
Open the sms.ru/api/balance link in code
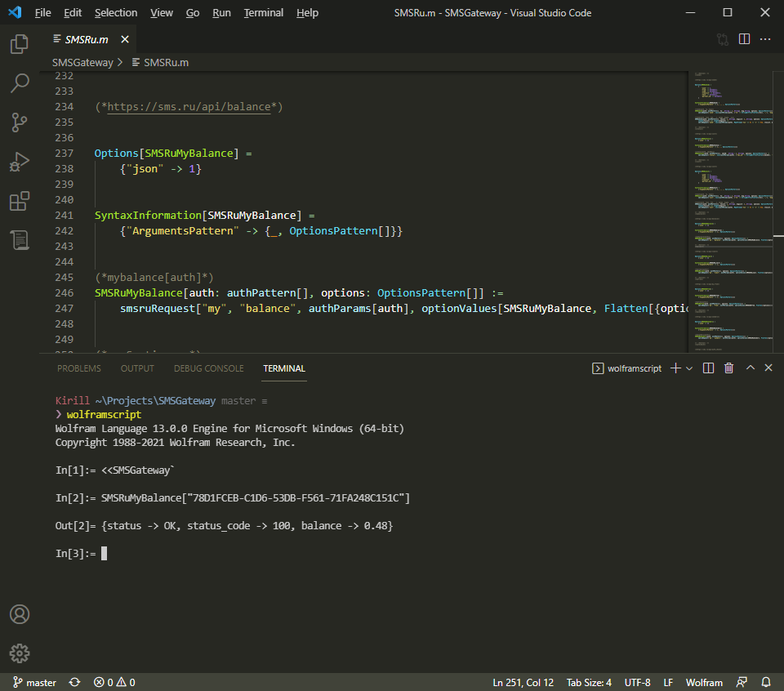click(189, 106)
